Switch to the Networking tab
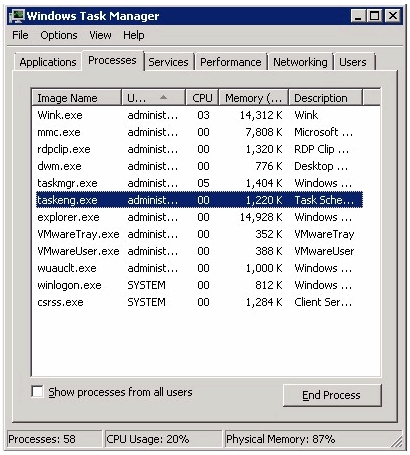The image size is (410, 455). (300, 62)
